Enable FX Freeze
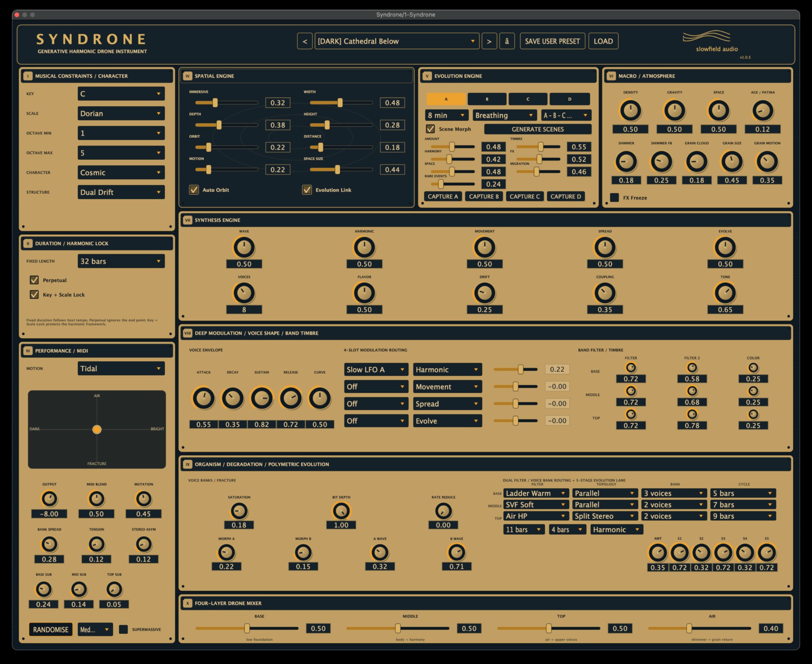The height and width of the screenshot is (664, 812). (x=614, y=197)
